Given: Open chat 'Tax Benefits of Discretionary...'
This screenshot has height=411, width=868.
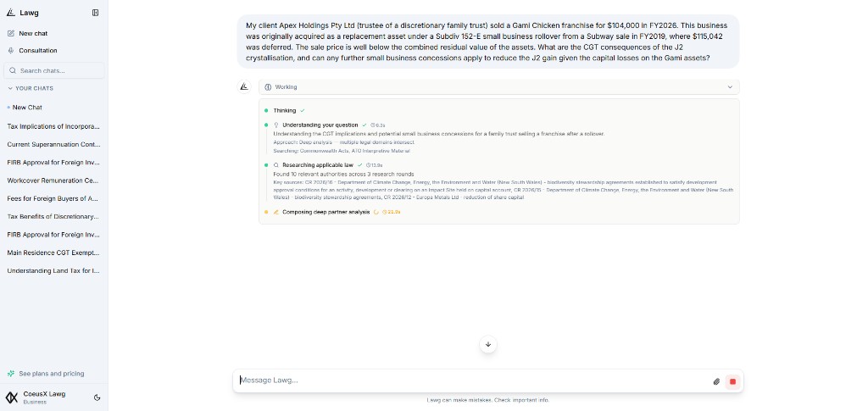Looking at the screenshot, I should click(53, 216).
